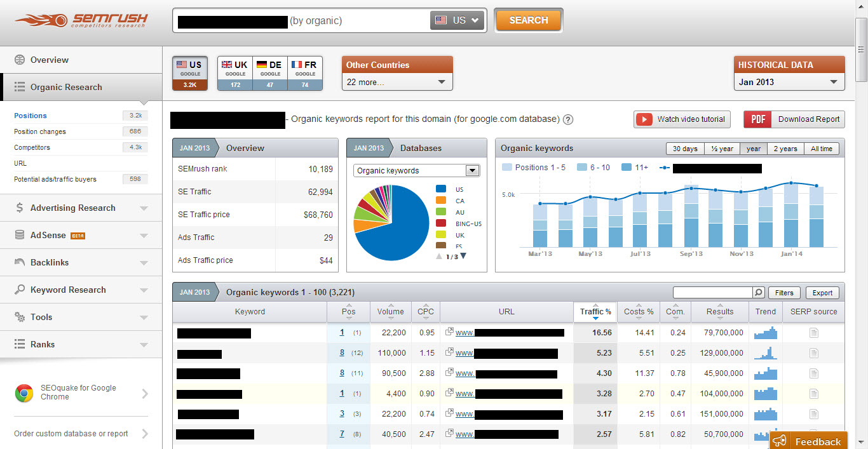Click the blue US legend swatch
Screen dimensions: 868x449
pyautogui.click(x=441, y=189)
